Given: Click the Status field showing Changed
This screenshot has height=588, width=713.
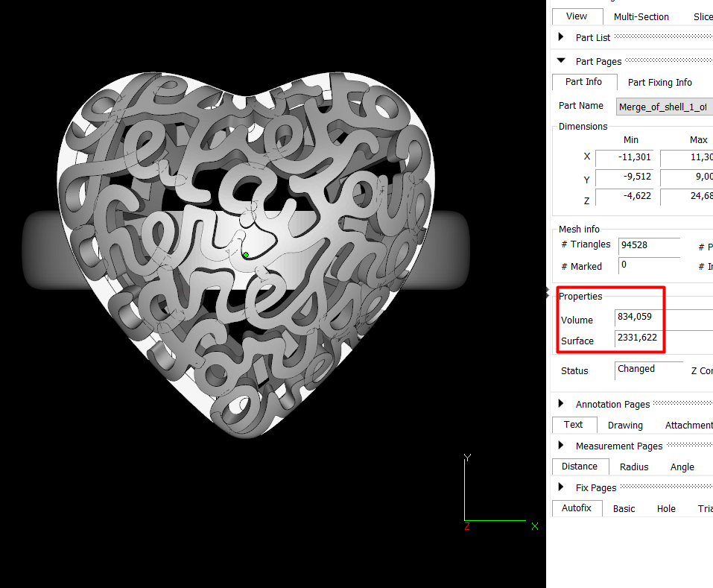Looking at the screenshot, I should coord(649,370).
